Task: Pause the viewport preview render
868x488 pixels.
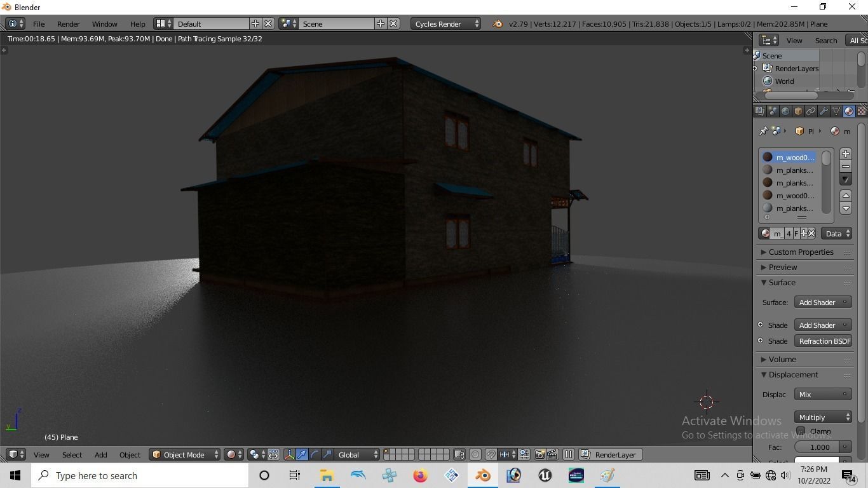Action: (569, 455)
